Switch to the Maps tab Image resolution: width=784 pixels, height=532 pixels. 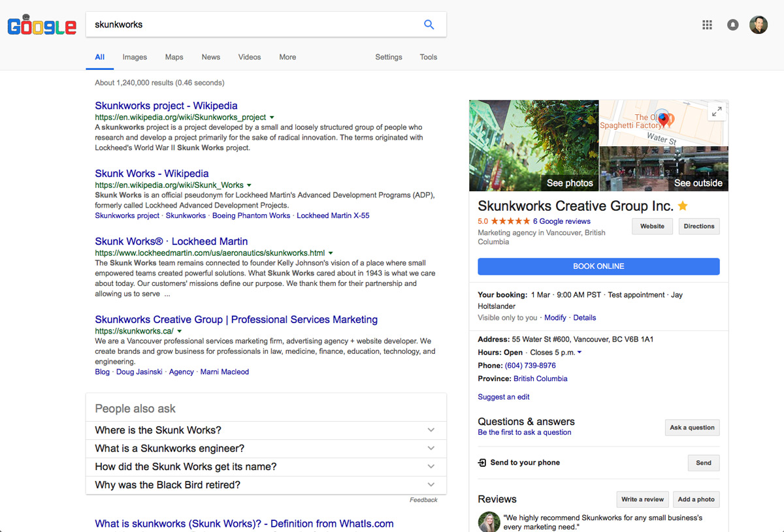[174, 57]
